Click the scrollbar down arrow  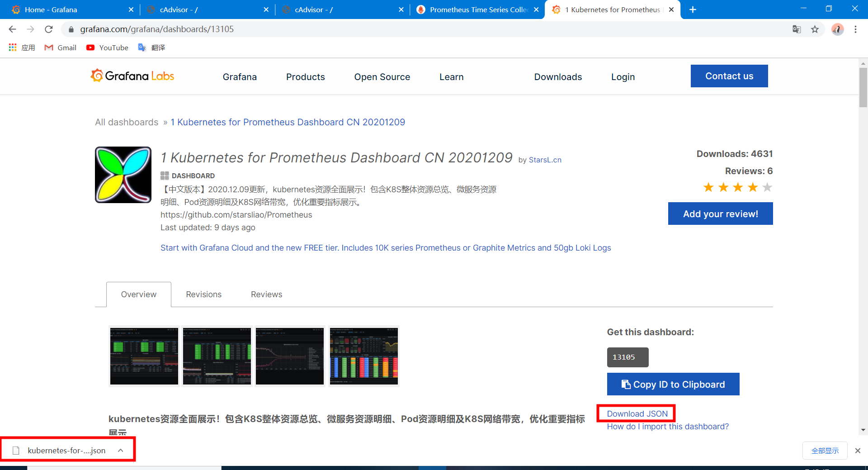click(x=863, y=430)
